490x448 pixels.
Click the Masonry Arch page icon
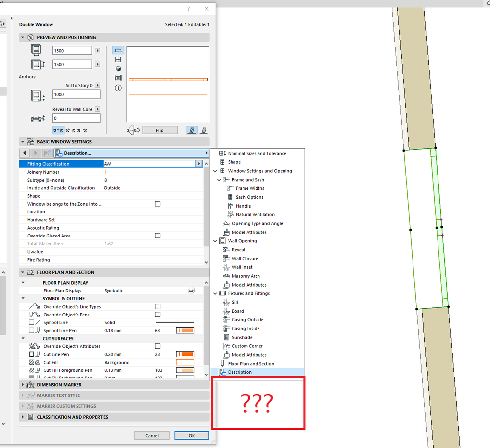point(227,276)
